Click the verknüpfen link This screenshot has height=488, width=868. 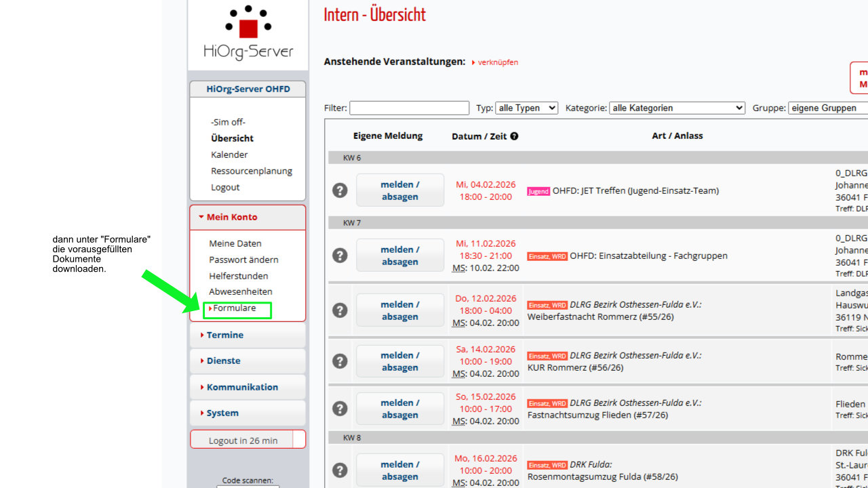[497, 62]
